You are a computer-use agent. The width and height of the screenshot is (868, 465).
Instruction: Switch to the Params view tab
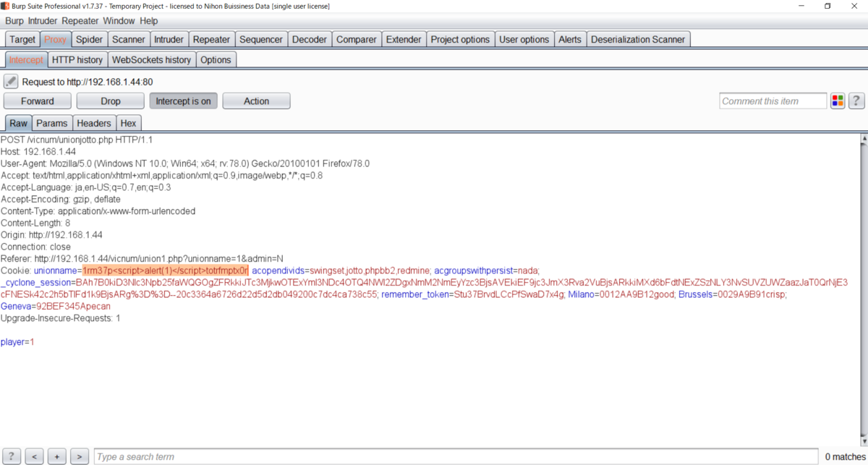[x=52, y=123]
